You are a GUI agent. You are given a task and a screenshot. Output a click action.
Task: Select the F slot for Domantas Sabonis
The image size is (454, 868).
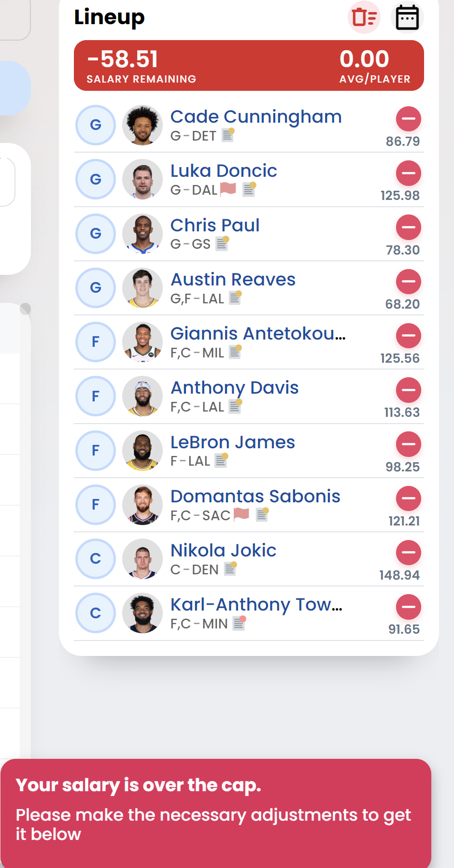[96, 505]
